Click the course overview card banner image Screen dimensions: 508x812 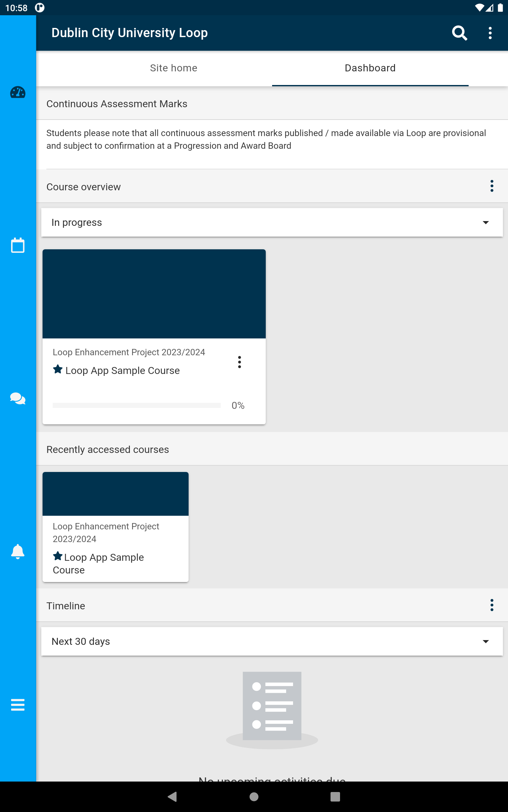click(x=154, y=294)
